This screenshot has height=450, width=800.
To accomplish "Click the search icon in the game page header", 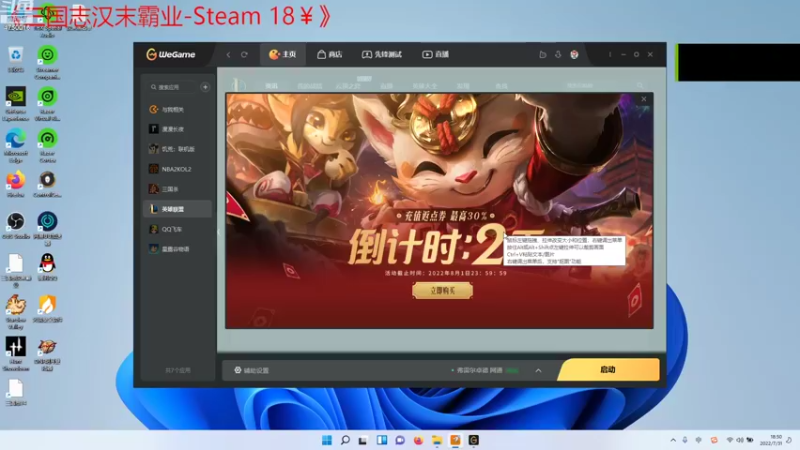I will coord(640,86).
